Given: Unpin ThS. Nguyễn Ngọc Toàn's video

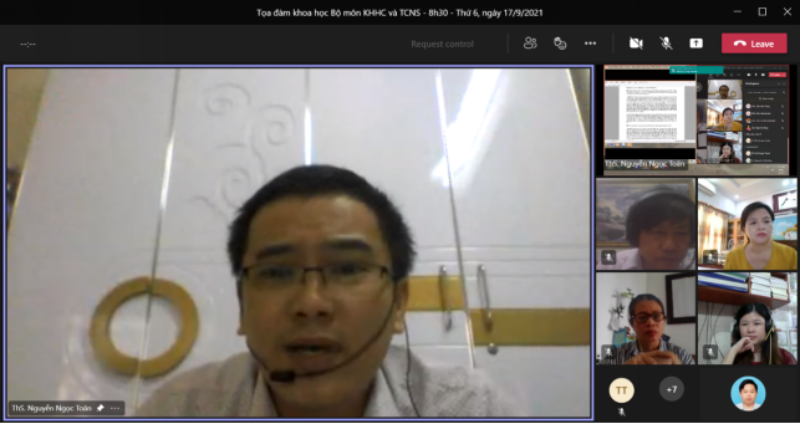Looking at the screenshot, I should tap(100, 408).
